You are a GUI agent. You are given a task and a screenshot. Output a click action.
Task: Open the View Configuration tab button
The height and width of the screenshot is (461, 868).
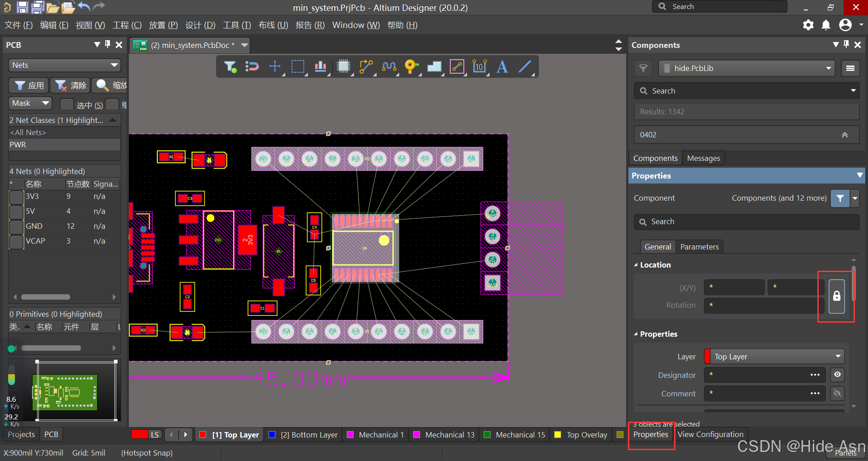pos(710,434)
